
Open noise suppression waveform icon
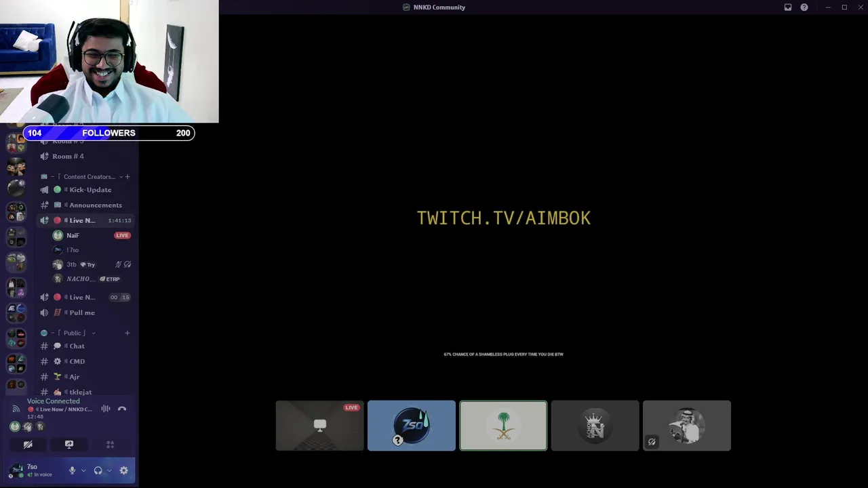[x=106, y=409]
